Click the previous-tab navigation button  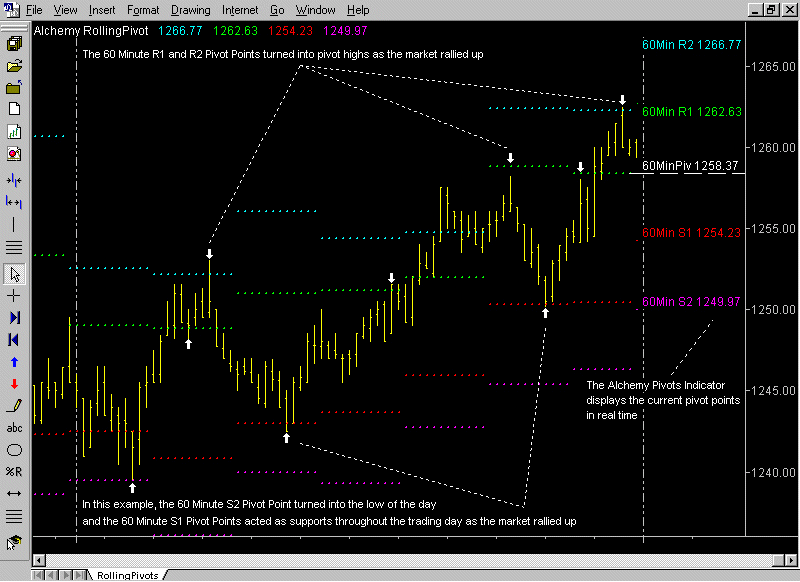pos(52,575)
